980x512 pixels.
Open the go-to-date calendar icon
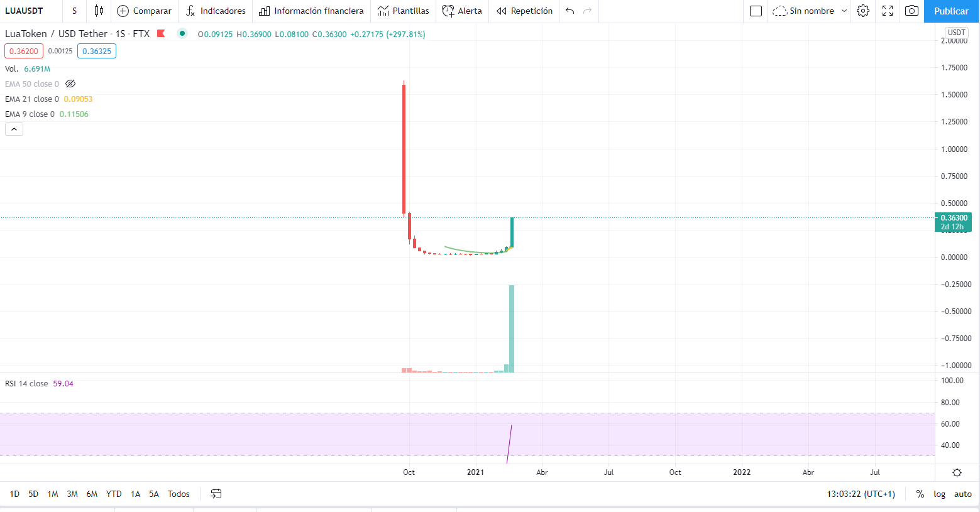[216, 494]
